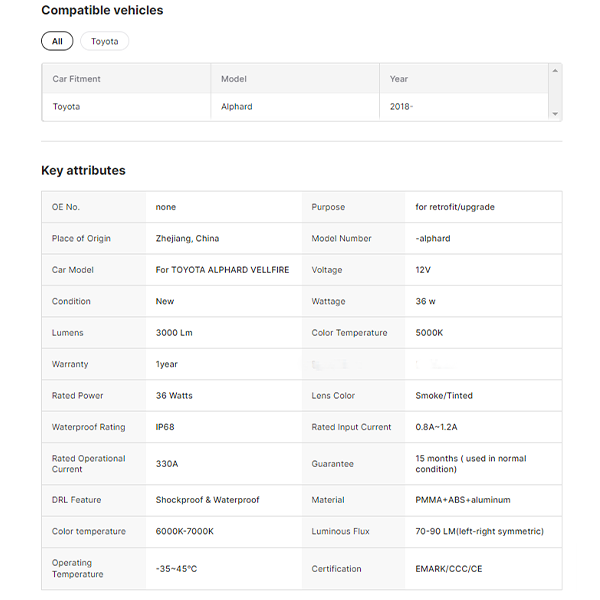Click the Compatible vehicles heading

click(x=102, y=10)
